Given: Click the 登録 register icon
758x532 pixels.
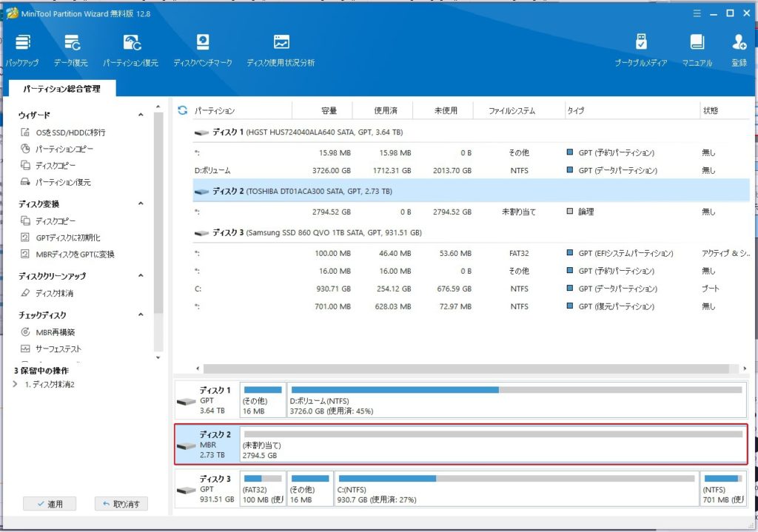Looking at the screenshot, I should tap(739, 49).
